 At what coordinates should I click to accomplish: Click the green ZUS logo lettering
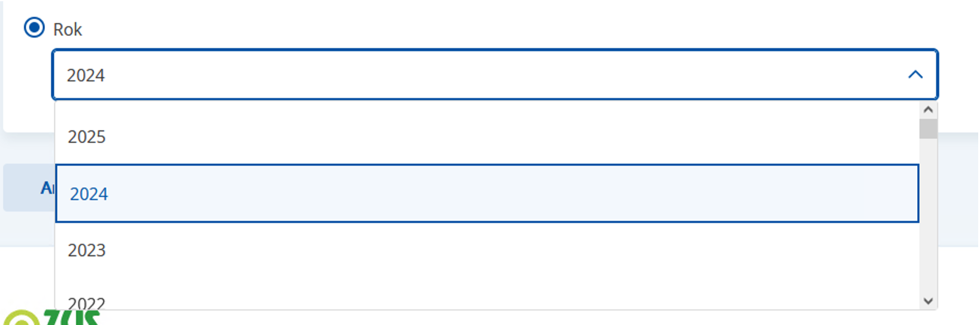72,318
